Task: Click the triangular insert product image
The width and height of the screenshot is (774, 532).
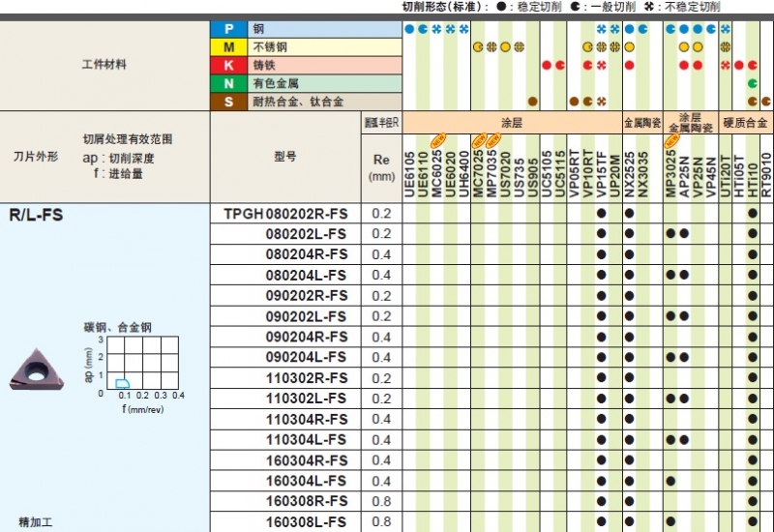Action: [37, 369]
